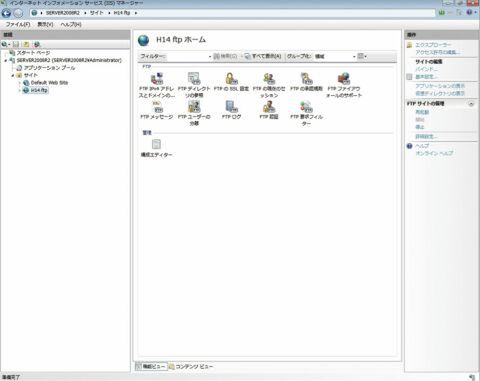Click the status icon in bottom-right corner
This screenshot has height=381, width=480.
coord(472,377)
